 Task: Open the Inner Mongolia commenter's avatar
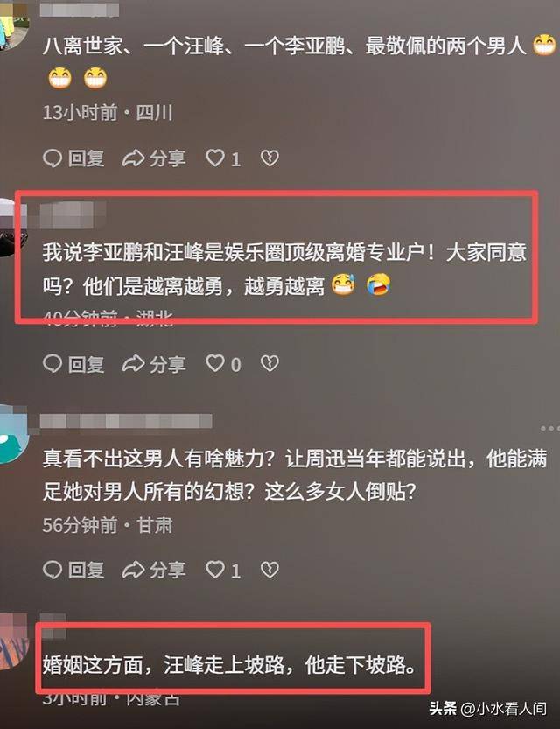click(x=13, y=641)
